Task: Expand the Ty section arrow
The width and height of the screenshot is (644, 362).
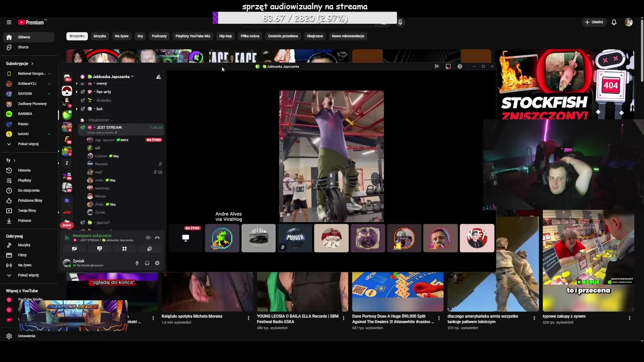Action: point(14,160)
